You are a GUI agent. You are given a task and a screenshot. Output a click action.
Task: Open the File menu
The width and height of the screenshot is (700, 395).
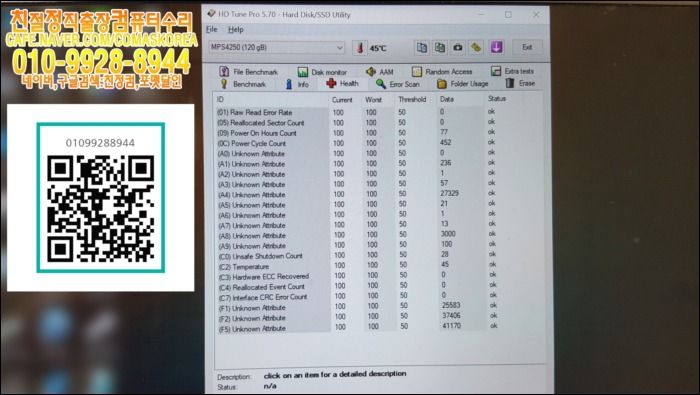(x=212, y=29)
